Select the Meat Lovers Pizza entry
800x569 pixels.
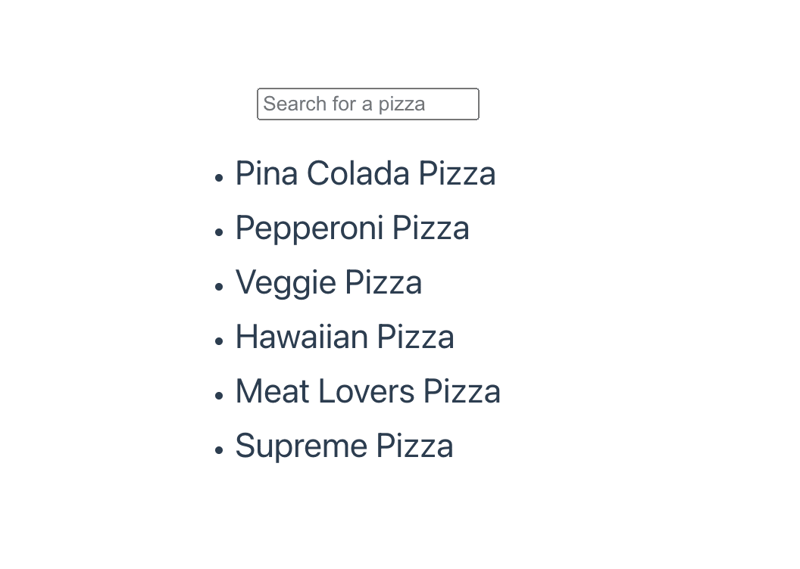pyautogui.click(x=367, y=391)
